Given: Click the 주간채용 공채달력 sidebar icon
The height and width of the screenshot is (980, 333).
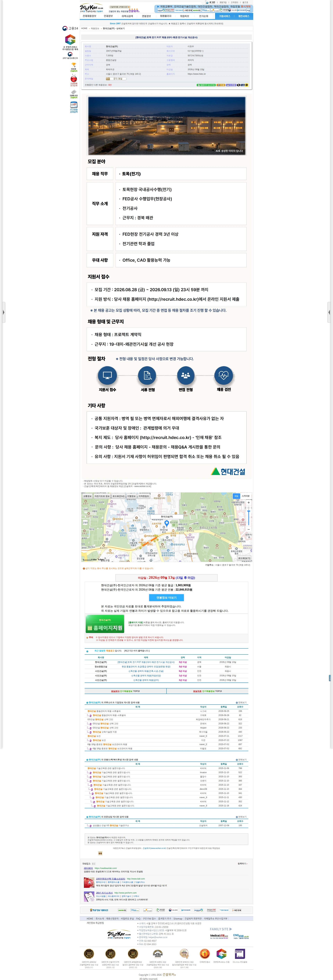Looking at the screenshot, I should 74,107.
